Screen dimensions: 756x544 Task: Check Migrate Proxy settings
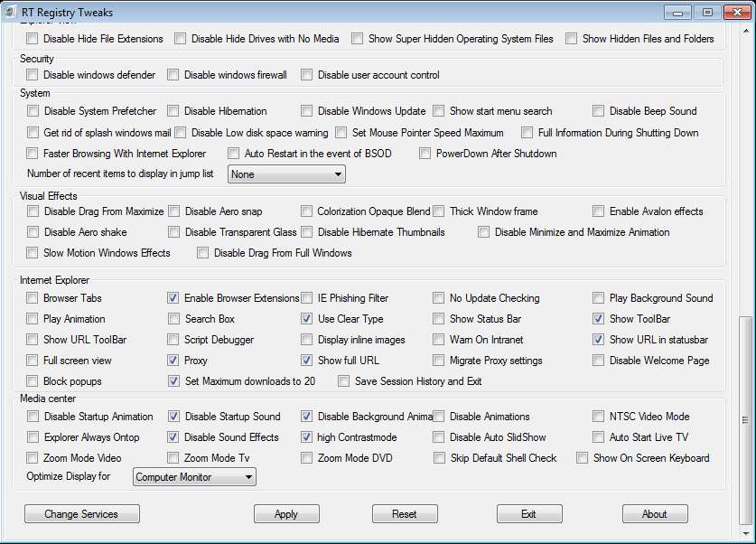(x=439, y=361)
